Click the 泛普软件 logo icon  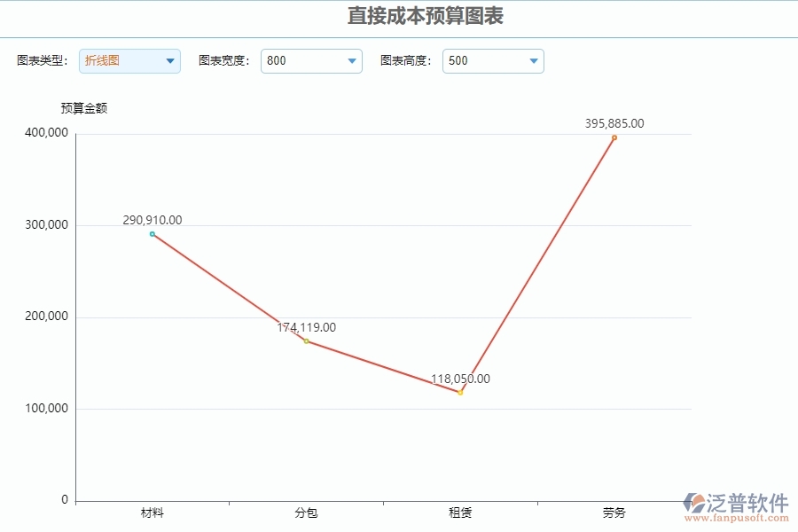(x=693, y=500)
